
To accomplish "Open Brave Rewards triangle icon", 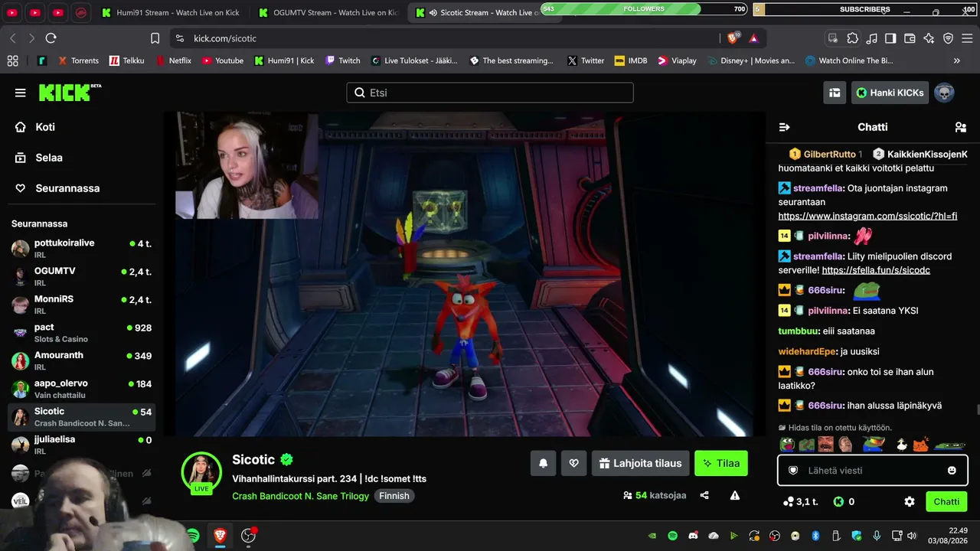I will coord(753,38).
